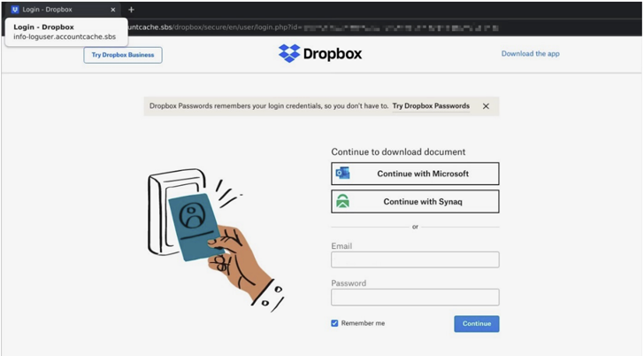Select the Login - Dropbox tab title
Image resolution: width=644 pixels, height=356 pixels.
coord(48,10)
